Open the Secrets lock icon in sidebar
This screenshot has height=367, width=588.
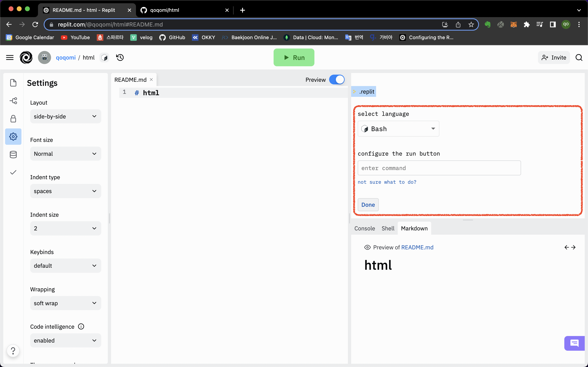(13, 119)
